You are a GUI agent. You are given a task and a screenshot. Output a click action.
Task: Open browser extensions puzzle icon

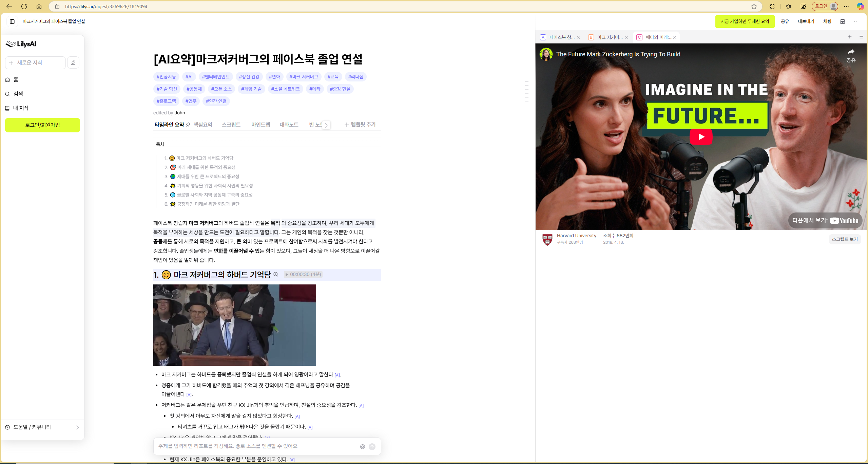(772, 6)
